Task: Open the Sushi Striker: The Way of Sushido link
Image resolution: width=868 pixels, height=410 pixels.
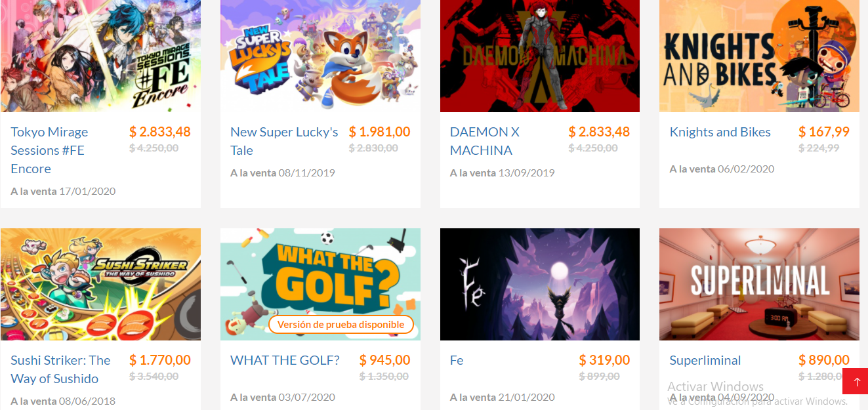Action: pos(60,369)
